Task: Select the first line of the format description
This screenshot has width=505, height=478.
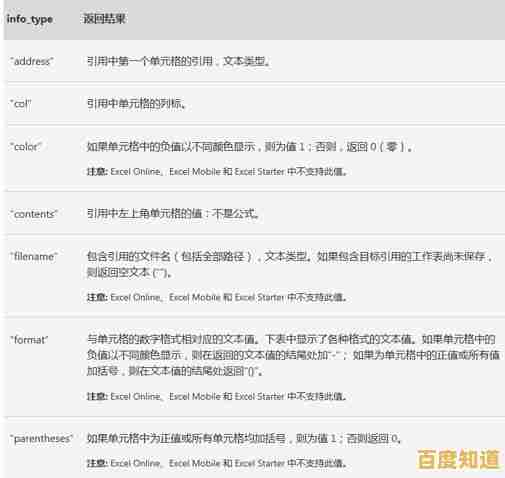Action: (291, 339)
